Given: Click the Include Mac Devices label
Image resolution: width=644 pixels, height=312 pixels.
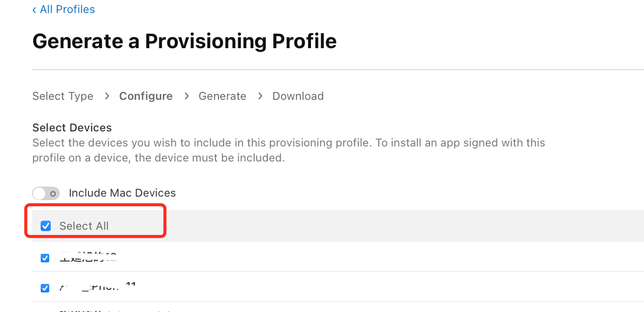Looking at the screenshot, I should click(122, 193).
